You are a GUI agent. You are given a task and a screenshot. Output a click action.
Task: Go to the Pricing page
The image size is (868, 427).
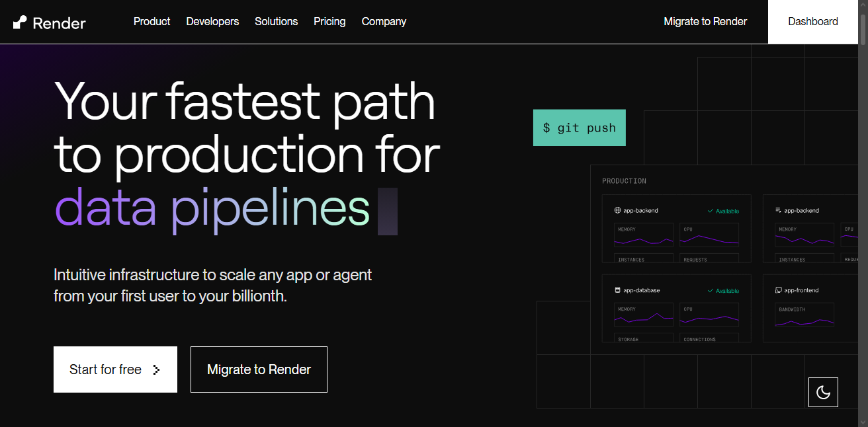pos(329,22)
